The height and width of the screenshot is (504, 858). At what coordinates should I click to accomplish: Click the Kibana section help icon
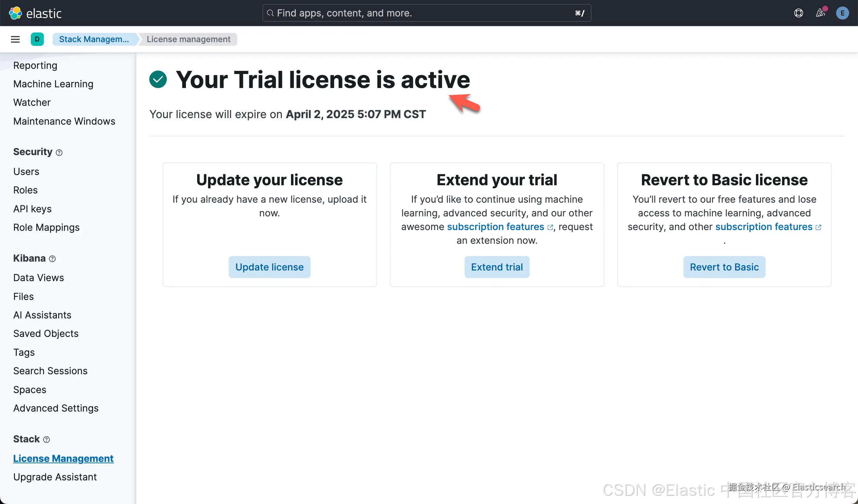coord(52,259)
